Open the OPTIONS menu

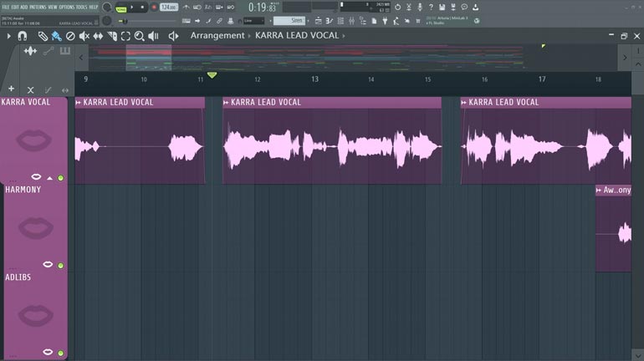pos(66,7)
